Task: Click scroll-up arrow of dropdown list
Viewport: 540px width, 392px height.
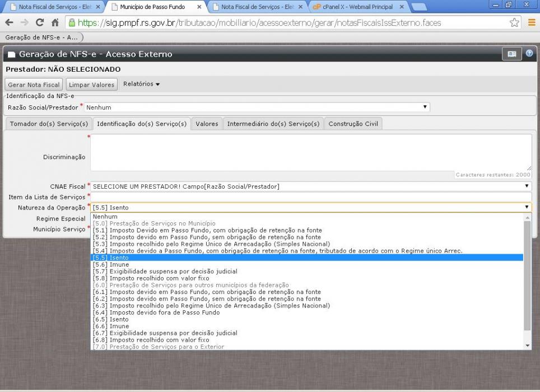Action: pyautogui.click(x=527, y=217)
